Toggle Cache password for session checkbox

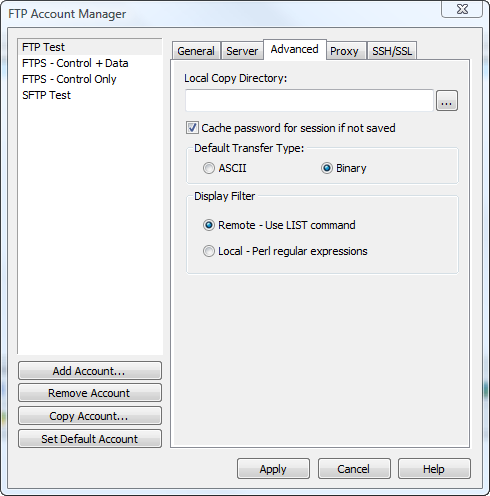(x=192, y=128)
